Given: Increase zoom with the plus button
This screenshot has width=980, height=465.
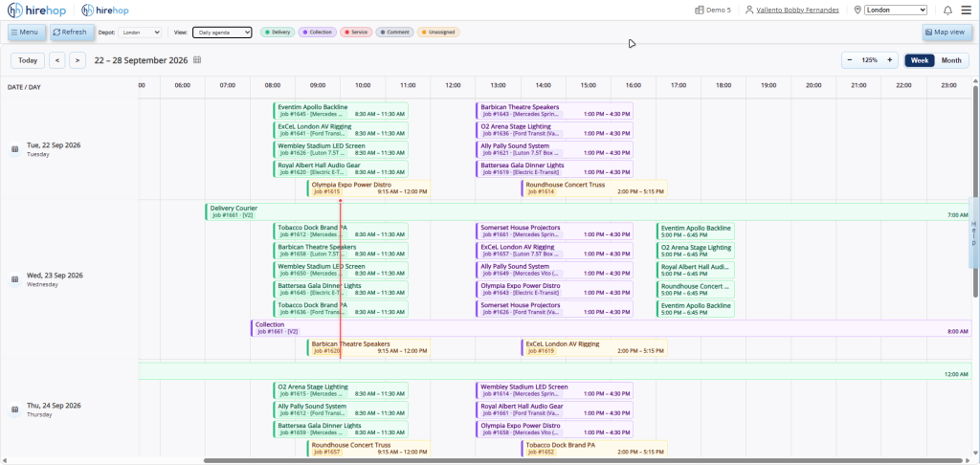Looking at the screenshot, I should pos(889,60).
